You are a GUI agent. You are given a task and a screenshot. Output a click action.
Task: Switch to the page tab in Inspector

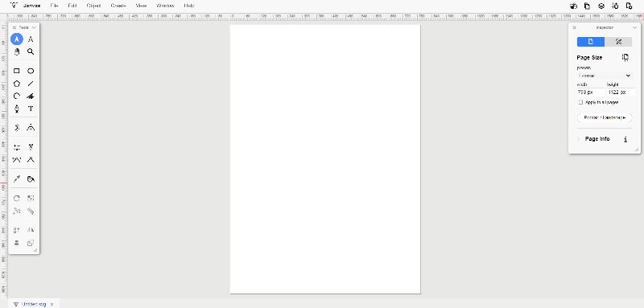point(591,42)
